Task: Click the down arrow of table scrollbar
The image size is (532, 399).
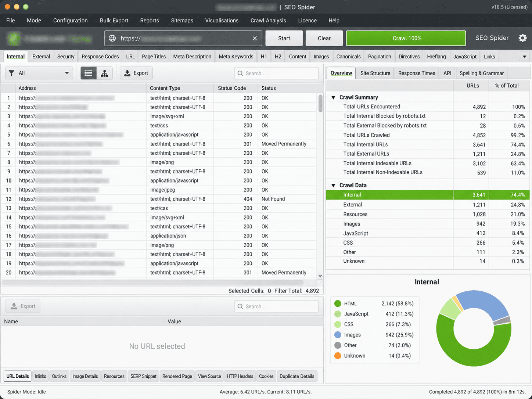Action: coord(320,276)
